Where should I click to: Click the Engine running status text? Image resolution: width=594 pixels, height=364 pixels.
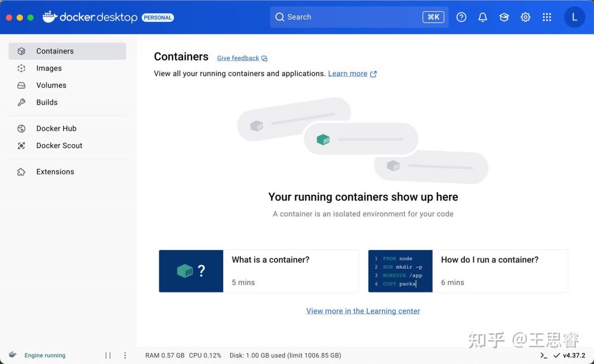click(45, 356)
